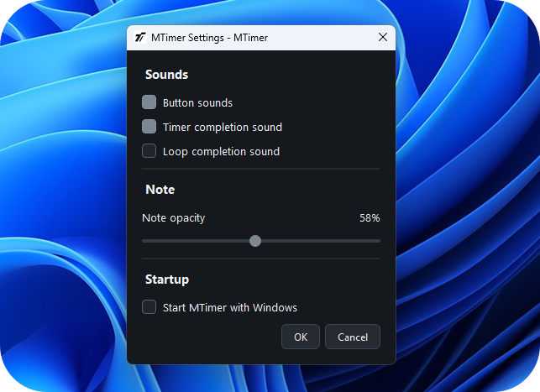540x392 pixels.
Task: Toggle the Button sounds checkbox
Action: [x=149, y=102]
